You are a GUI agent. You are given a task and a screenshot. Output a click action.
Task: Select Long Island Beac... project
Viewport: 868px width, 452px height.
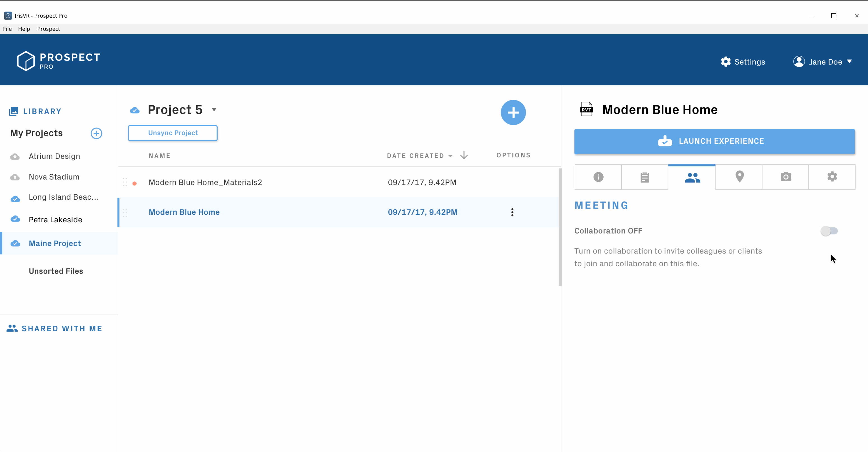[64, 197]
